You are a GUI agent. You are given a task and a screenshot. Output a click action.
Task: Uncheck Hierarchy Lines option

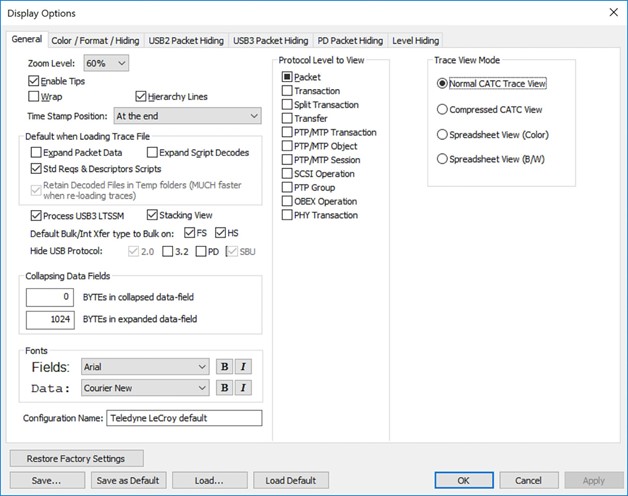(141, 97)
